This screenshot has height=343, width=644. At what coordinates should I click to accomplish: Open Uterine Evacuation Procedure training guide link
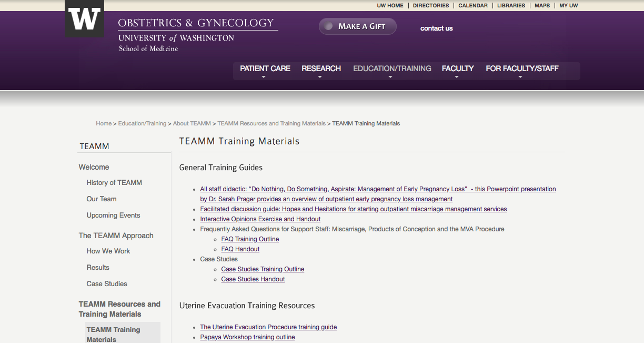268,327
